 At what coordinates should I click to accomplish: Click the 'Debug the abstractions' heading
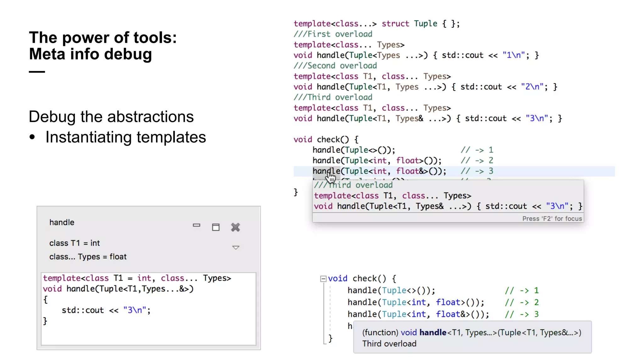[111, 117]
